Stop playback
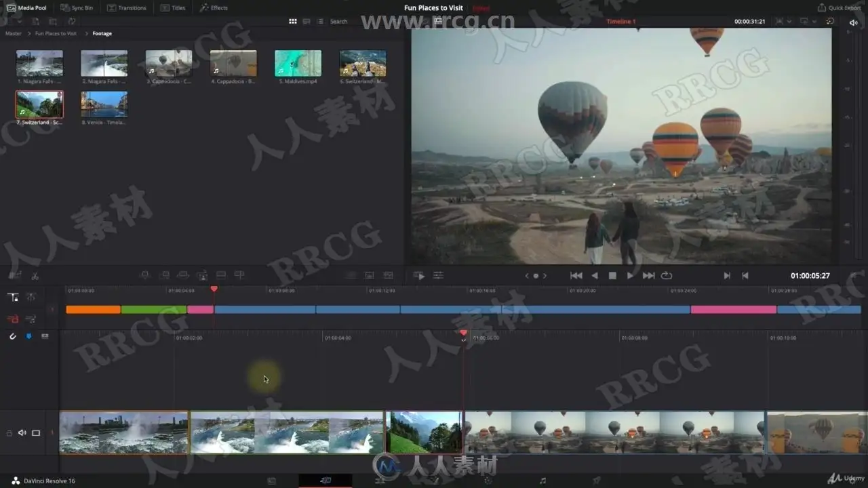Viewport: 868px width, 488px height. (x=612, y=275)
